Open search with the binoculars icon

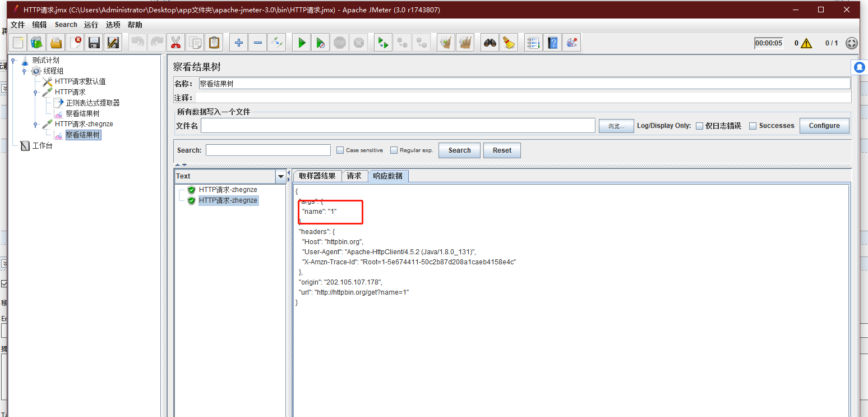coord(490,43)
